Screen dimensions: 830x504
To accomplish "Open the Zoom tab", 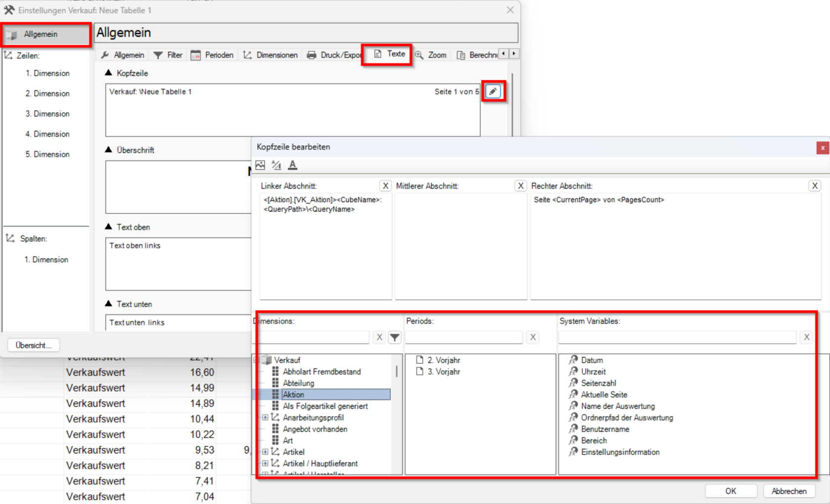I will [x=430, y=55].
